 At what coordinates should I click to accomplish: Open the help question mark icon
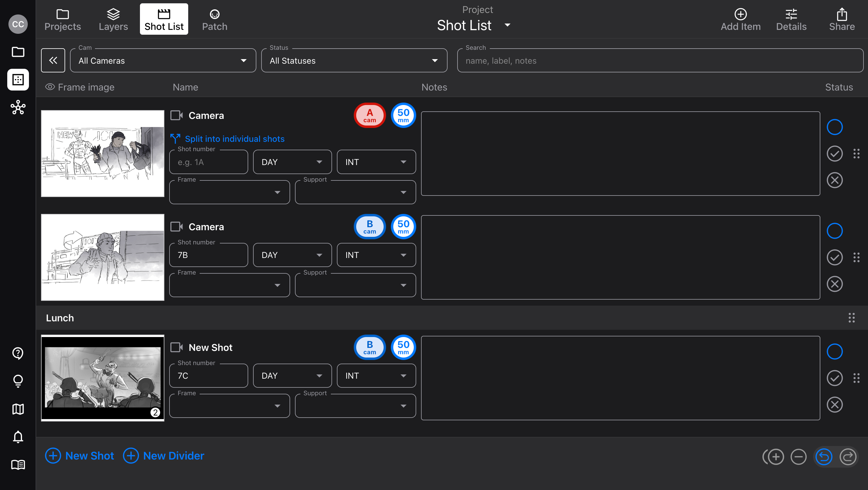(18, 353)
